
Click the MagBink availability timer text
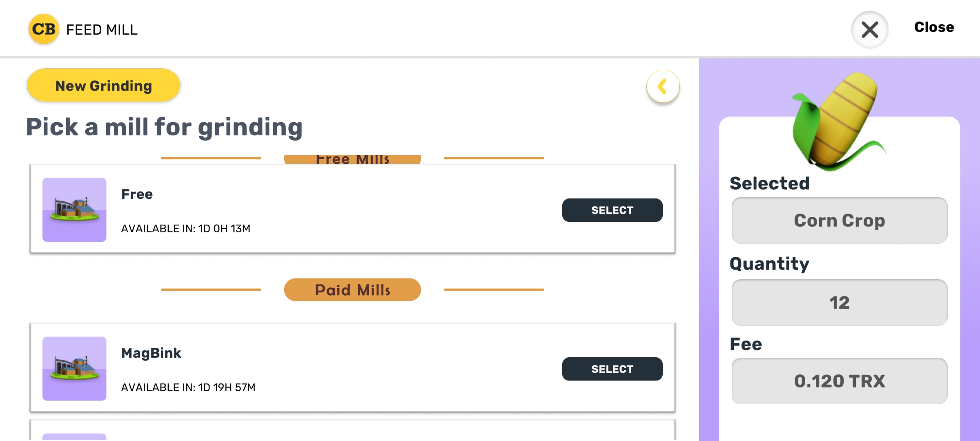point(188,388)
